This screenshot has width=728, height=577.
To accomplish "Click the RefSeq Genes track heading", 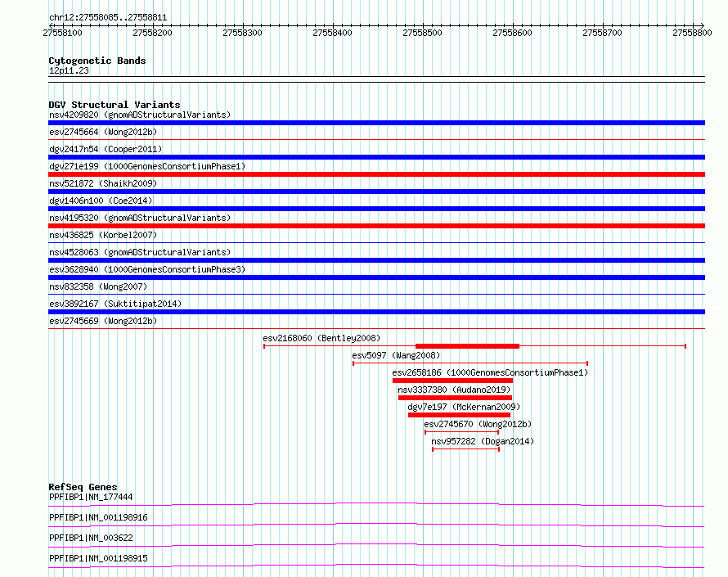I will 83,487.
